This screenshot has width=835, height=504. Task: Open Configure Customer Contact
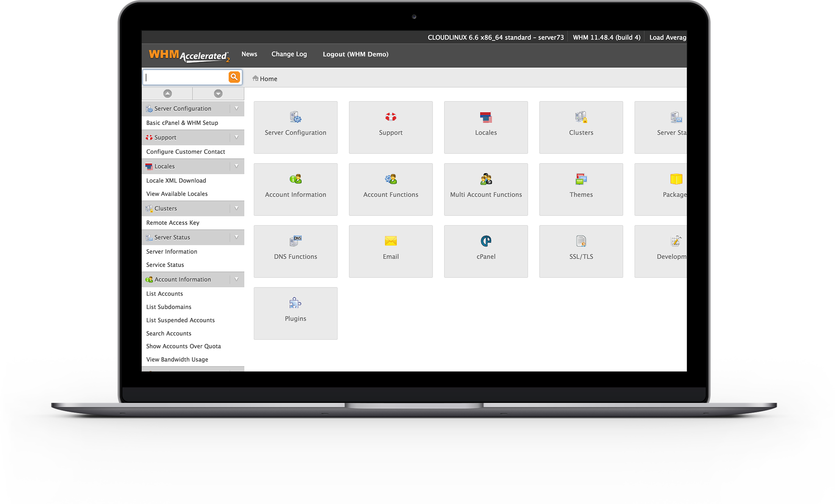186,151
